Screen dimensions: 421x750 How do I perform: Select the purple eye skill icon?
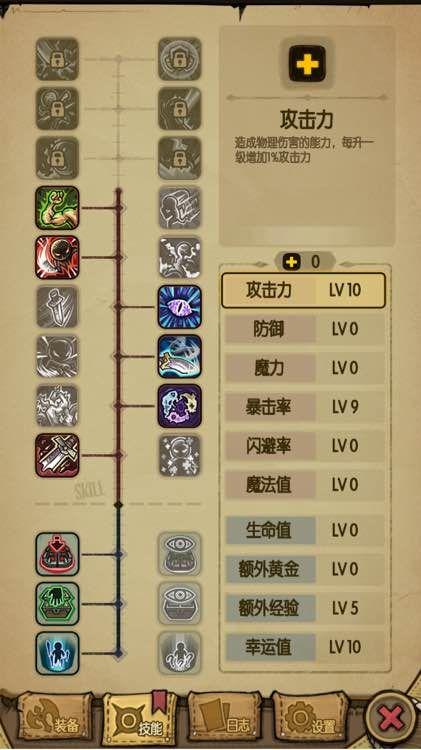coord(179,307)
